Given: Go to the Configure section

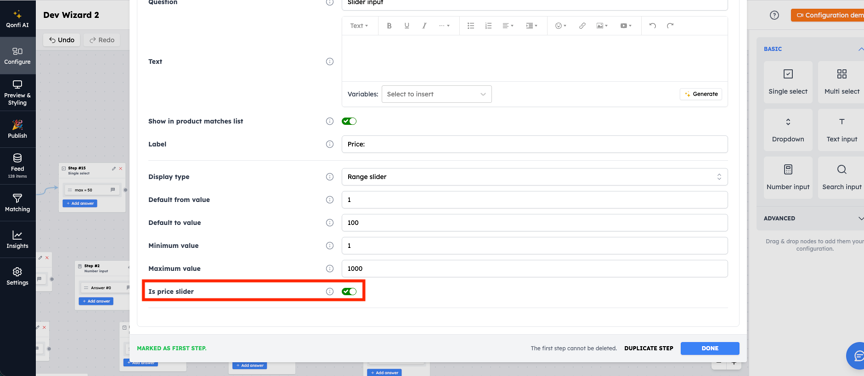Looking at the screenshot, I should pos(18,56).
